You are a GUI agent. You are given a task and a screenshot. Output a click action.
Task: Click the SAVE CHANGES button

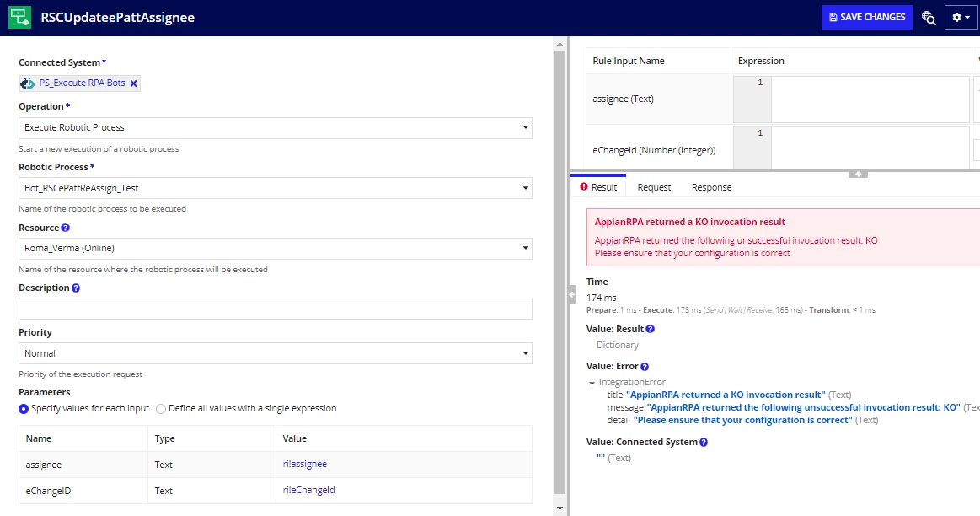[867, 18]
